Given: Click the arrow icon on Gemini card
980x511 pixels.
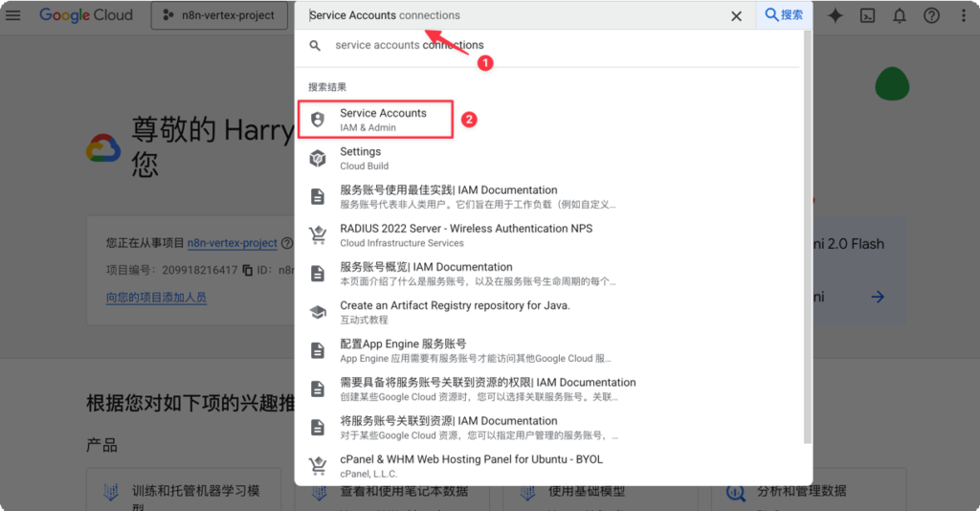Looking at the screenshot, I should pos(877,297).
